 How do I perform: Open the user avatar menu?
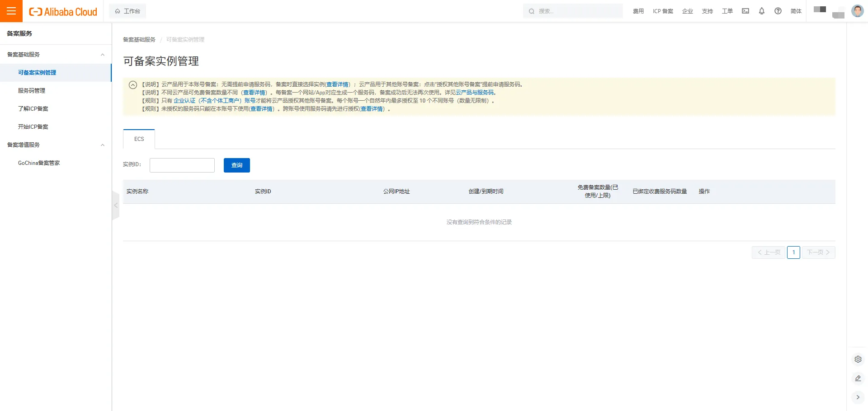pyautogui.click(x=857, y=11)
